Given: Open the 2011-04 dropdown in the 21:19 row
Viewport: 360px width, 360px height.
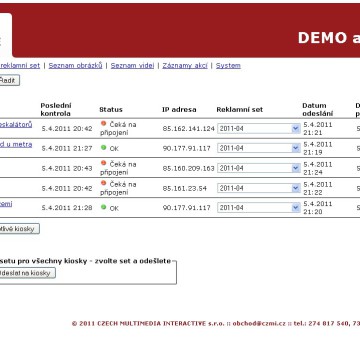Looking at the screenshot, I should (x=259, y=148).
